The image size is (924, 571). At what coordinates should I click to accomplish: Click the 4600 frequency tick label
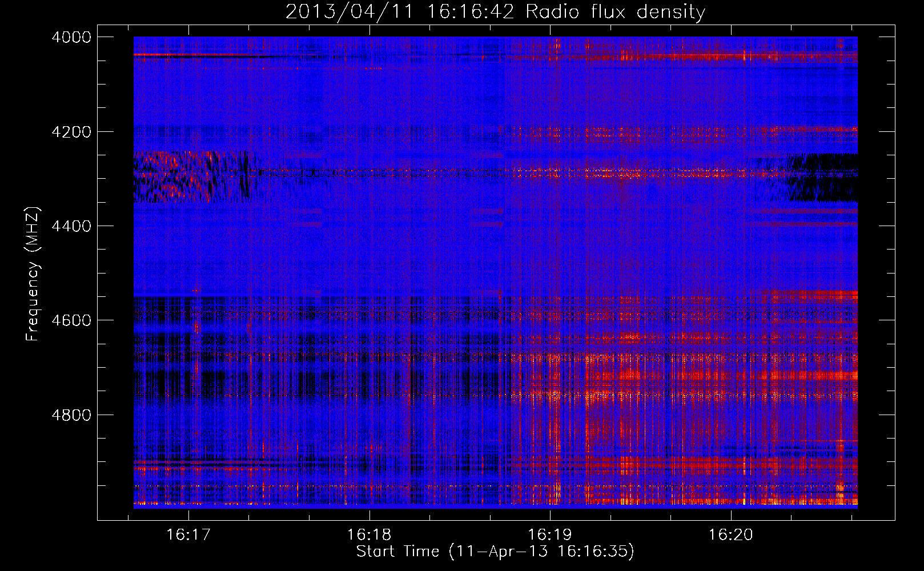click(x=71, y=320)
